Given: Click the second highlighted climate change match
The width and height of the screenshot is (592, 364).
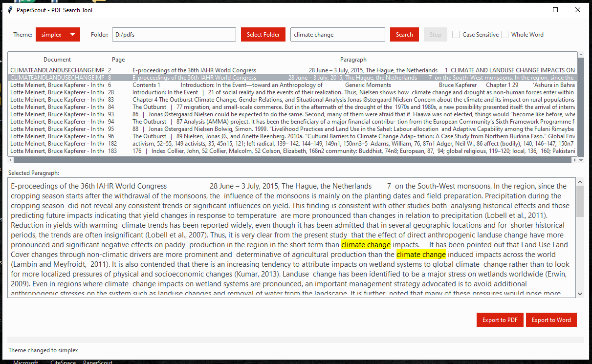Looking at the screenshot, I should coord(421,255).
